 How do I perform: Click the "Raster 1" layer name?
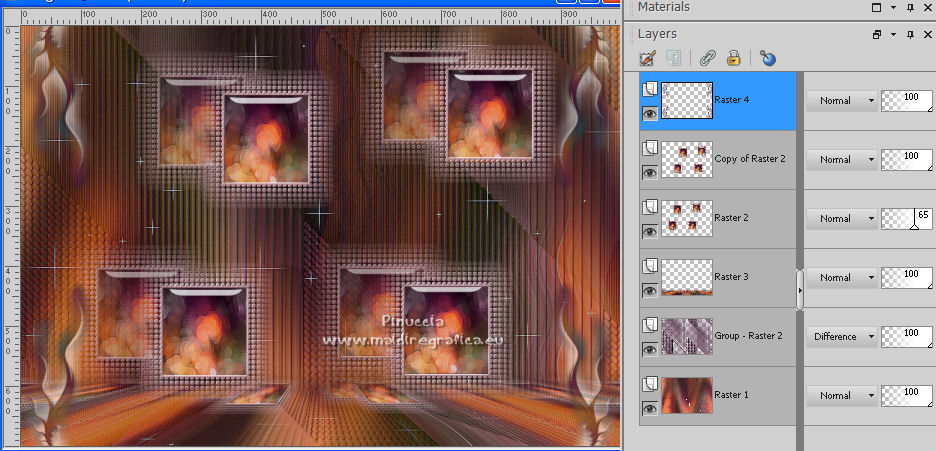tap(731, 394)
